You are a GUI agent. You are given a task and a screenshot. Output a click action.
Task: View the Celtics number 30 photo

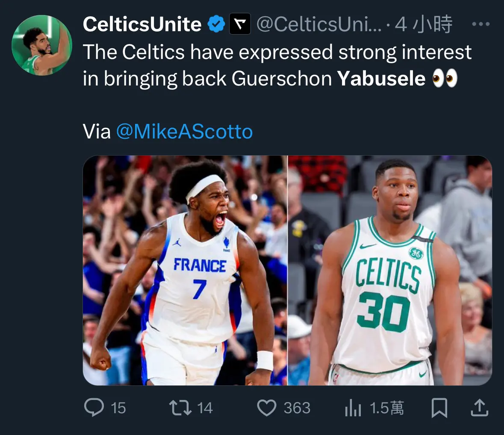tap(390, 270)
